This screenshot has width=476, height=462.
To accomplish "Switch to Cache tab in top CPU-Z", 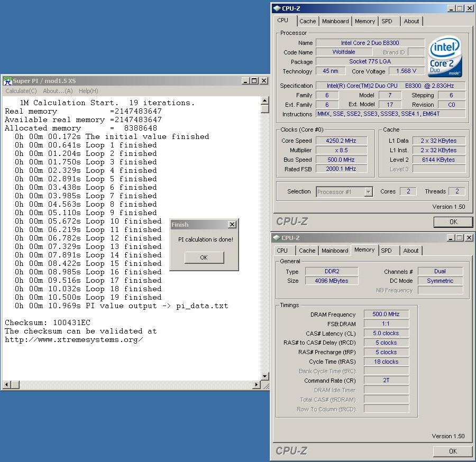I will [x=307, y=21].
